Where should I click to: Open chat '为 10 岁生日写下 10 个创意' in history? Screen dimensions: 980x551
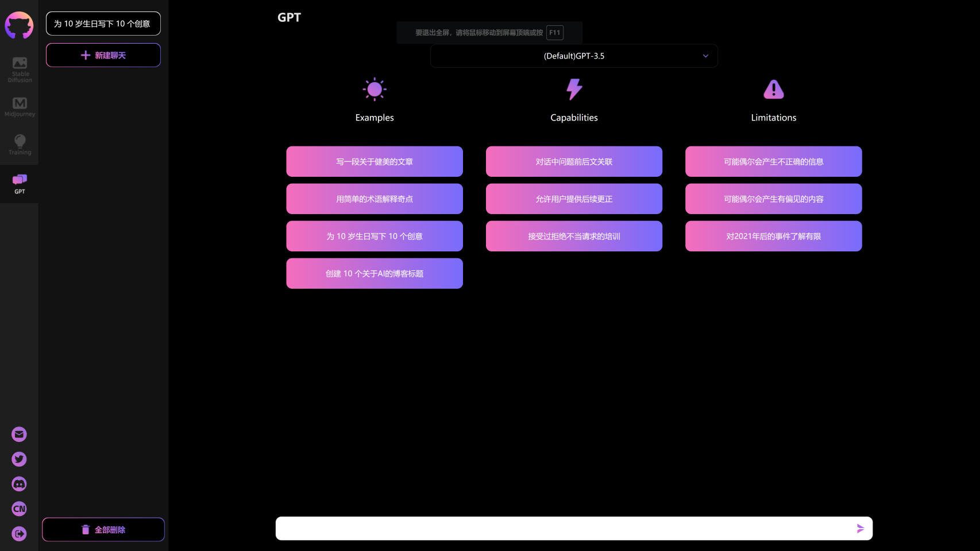[x=103, y=24]
